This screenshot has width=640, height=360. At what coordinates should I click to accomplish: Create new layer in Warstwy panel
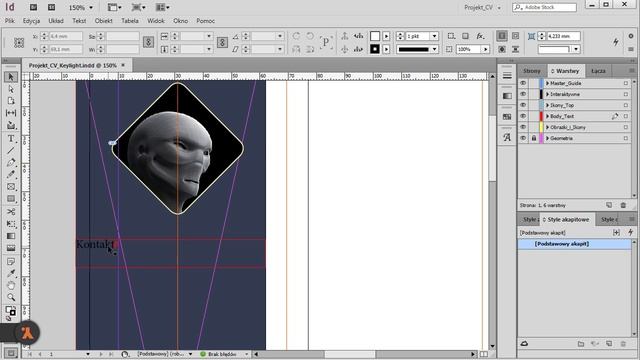tap(609, 205)
